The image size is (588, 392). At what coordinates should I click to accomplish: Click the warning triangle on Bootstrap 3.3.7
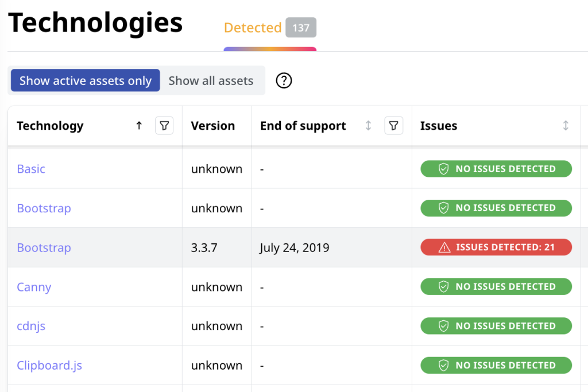click(x=444, y=247)
